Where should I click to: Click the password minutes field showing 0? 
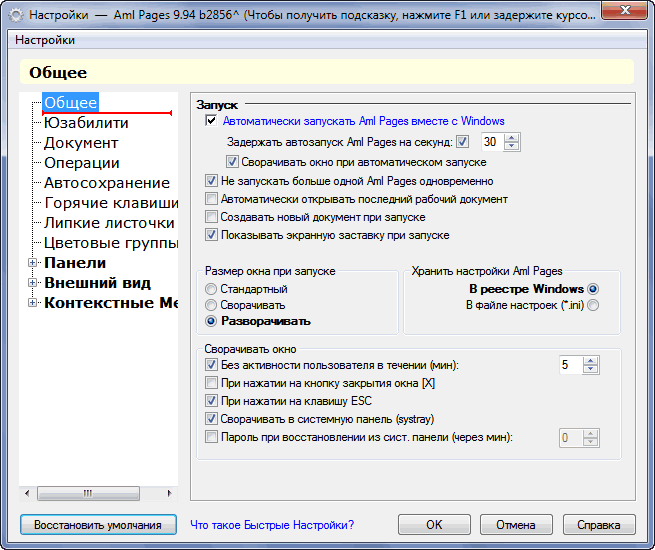point(571,438)
